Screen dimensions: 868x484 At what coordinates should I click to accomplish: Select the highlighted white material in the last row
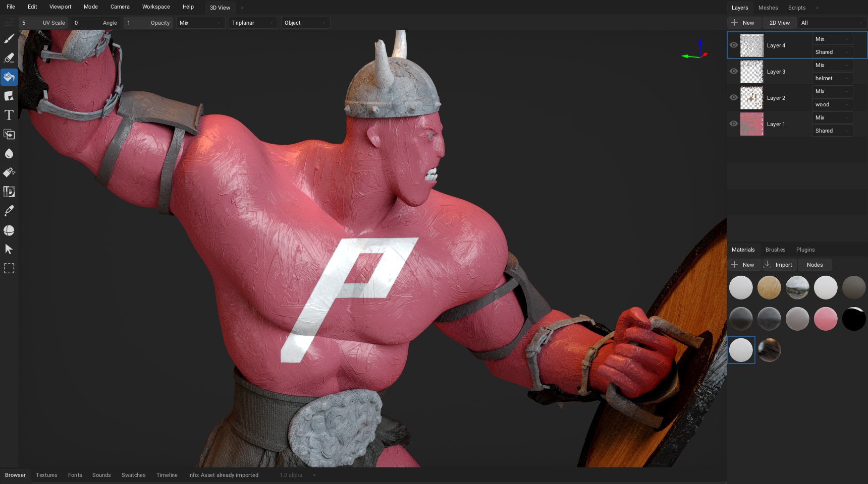coord(741,350)
